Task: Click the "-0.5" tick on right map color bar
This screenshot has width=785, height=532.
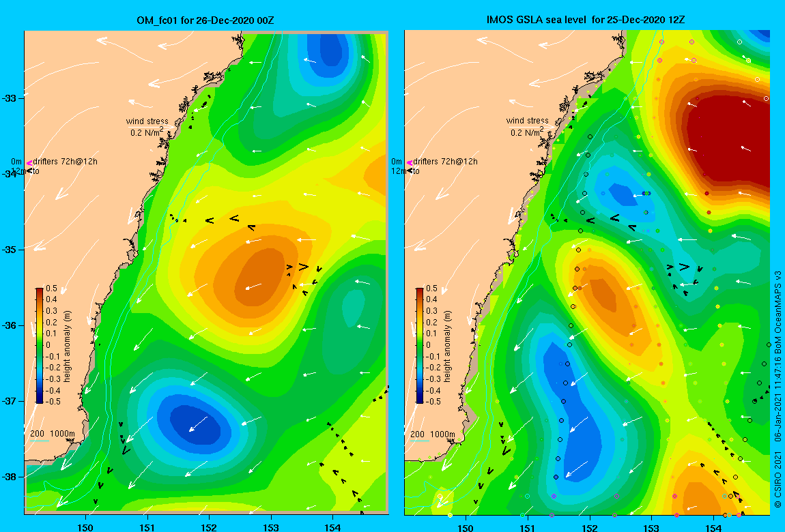Action: coord(433,402)
